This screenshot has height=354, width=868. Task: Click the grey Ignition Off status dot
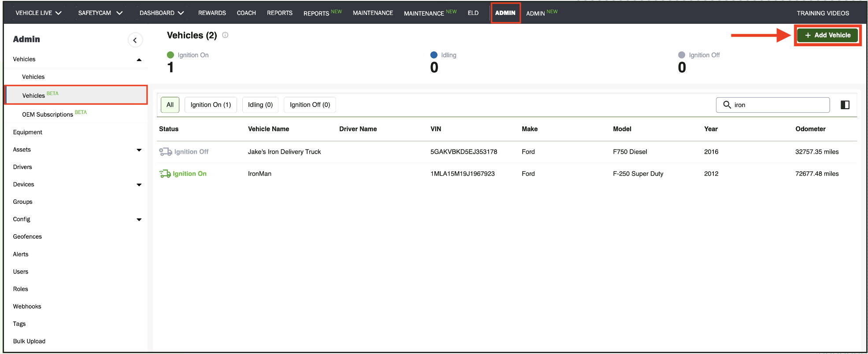pyautogui.click(x=682, y=55)
